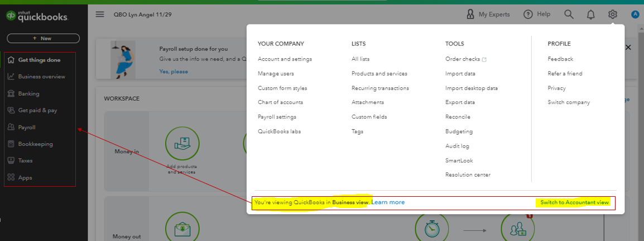644x241 pixels.
Task: Open Recurring transactions
Action: (x=381, y=88)
